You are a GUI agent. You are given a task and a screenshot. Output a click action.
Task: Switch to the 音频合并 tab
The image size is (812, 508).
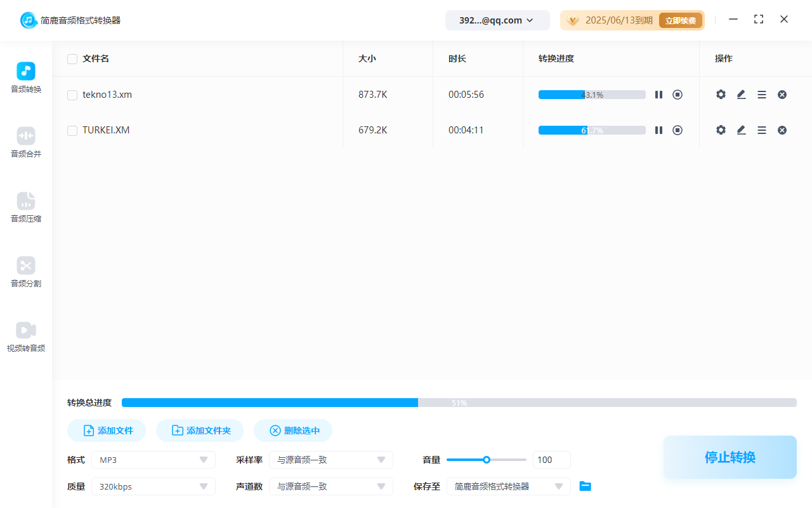click(x=26, y=143)
